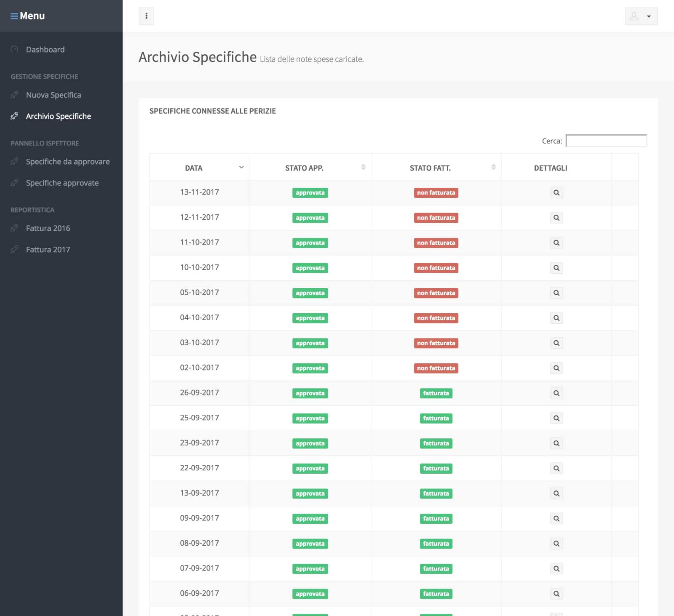The image size is (674, 616).
Task: View details for 10-10-2017 row
Action: [556, 268]
